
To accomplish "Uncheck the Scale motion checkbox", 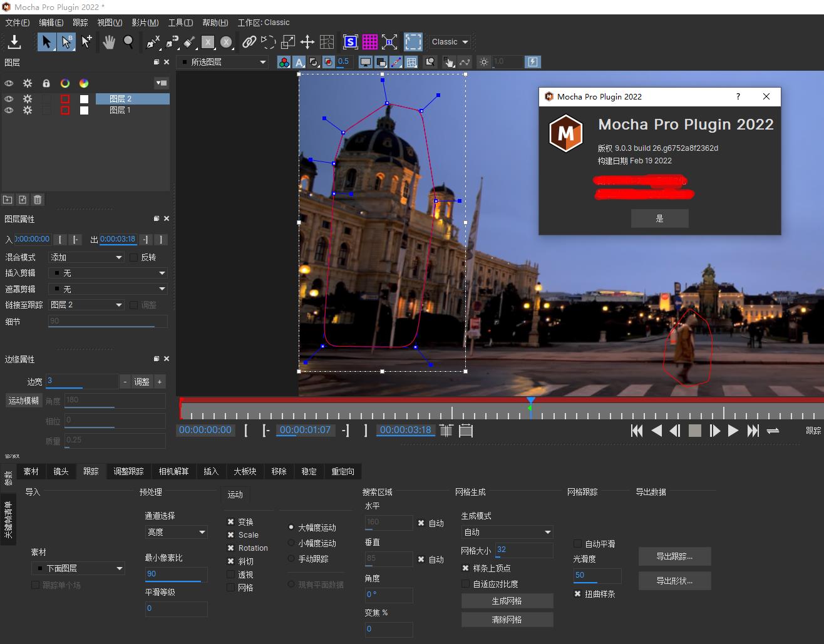I will (x=230, y=535).
